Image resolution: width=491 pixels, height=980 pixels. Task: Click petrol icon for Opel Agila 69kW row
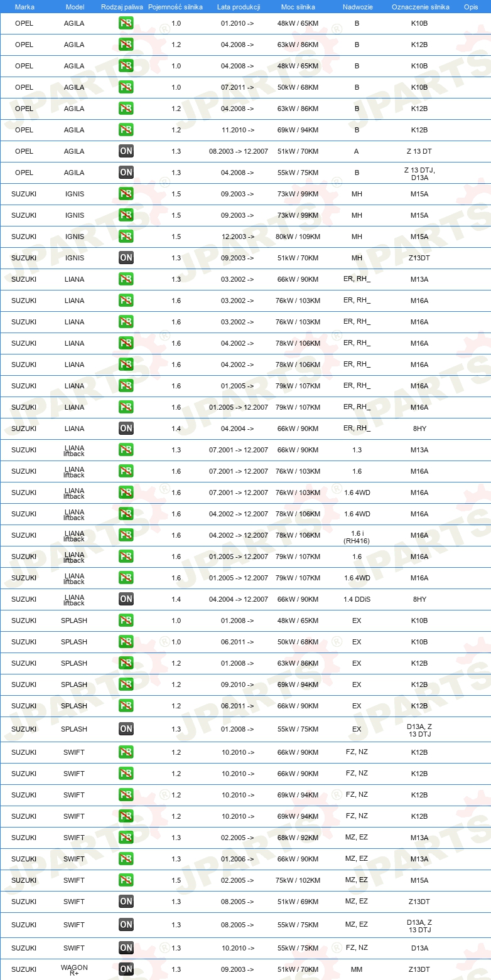[126, 130]
